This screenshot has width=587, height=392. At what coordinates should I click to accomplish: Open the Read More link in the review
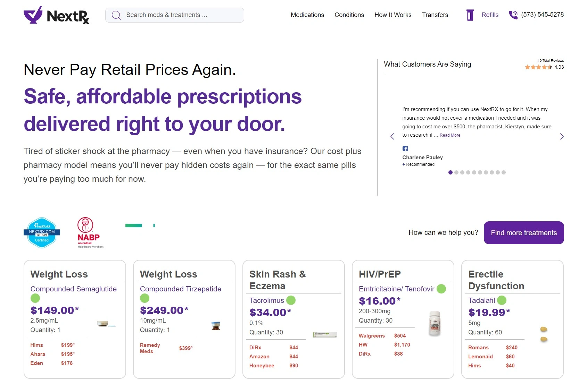pyautogui.click(x=449, y=135)
